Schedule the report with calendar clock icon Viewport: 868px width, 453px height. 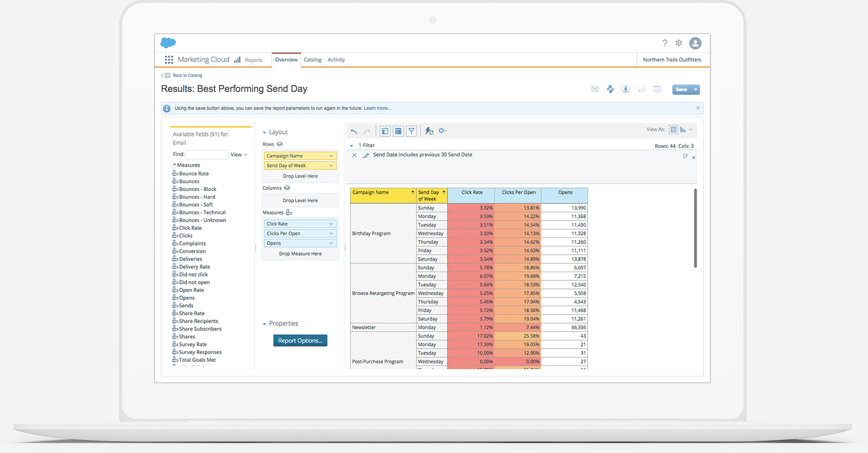click(657, 89)
